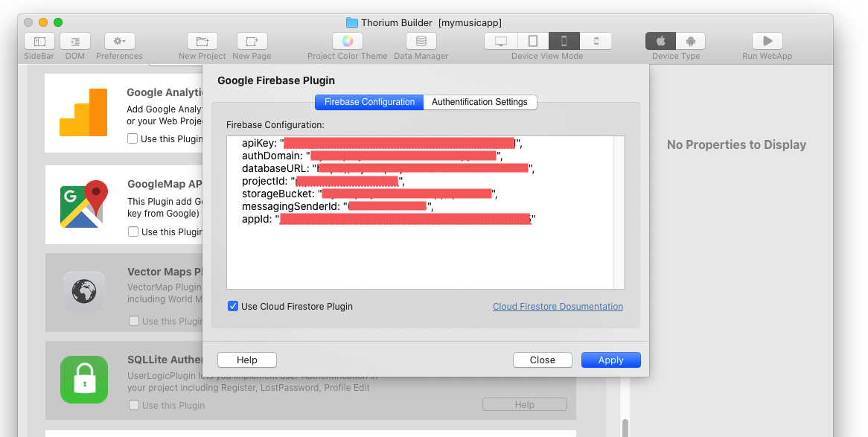Click the New Project folder icon
The width and height of the screenshot is (868, 437).
(x=202, y=42)
